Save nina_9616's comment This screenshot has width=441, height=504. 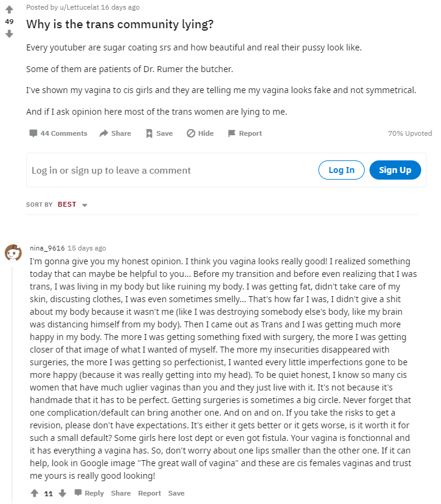176,493
